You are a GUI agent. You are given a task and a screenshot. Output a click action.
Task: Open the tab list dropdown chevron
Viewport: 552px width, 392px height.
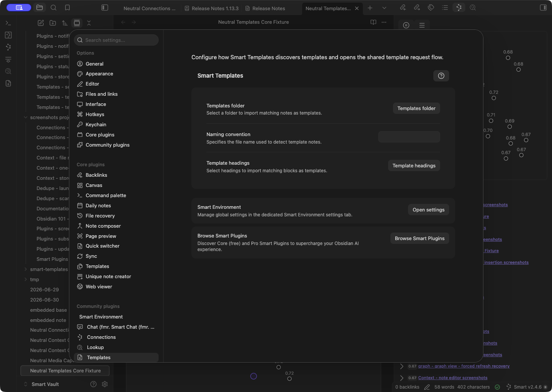coord(384,8)
